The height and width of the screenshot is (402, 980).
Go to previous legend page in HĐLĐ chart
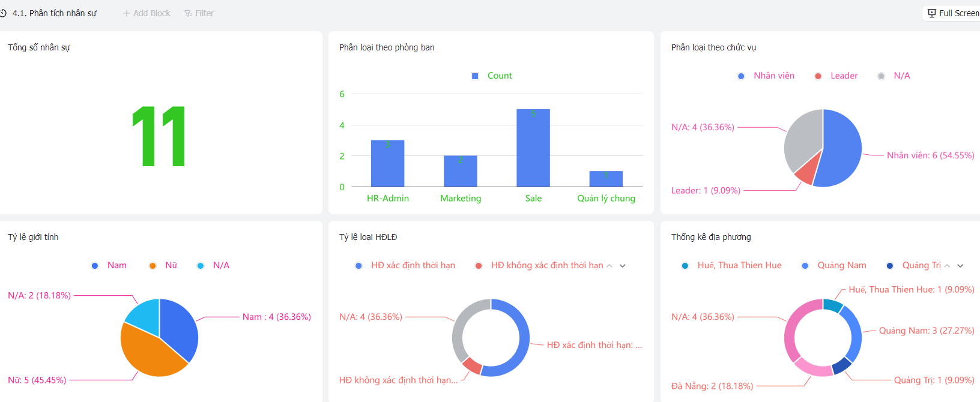click(x=609, y=266)
